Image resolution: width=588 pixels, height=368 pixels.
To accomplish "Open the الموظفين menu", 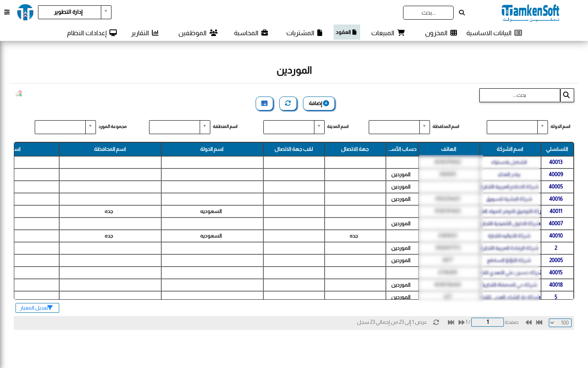I will [198, 33].
